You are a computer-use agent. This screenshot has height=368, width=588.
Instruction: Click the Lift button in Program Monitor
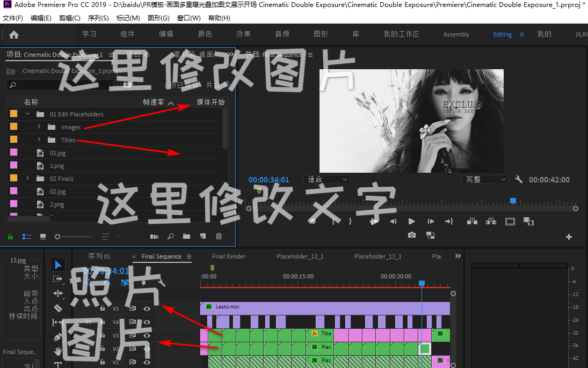pyautogui.click(x=472, y=222)
